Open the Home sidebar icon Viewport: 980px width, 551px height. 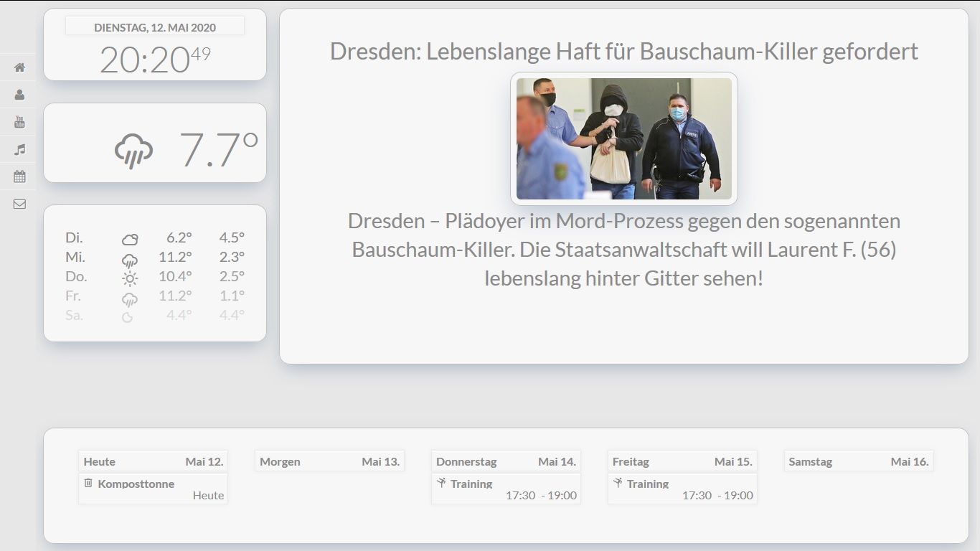click(19, 67)
